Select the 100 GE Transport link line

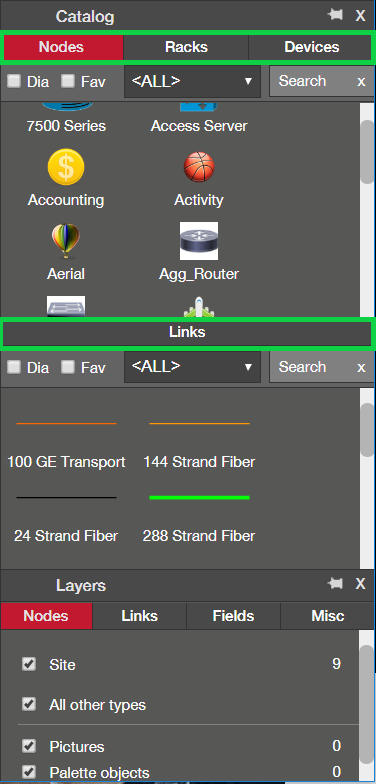tap(66, 424)
